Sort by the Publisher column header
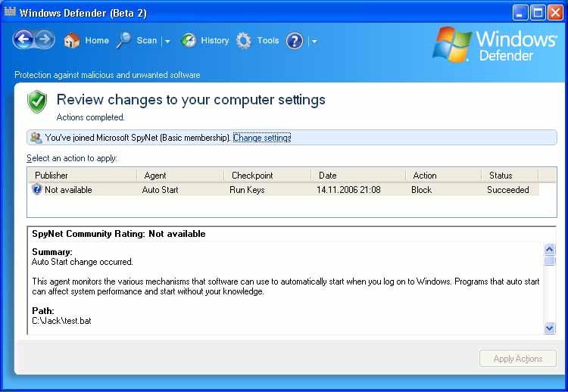The image size is (568, 392). tap(83, 175)
